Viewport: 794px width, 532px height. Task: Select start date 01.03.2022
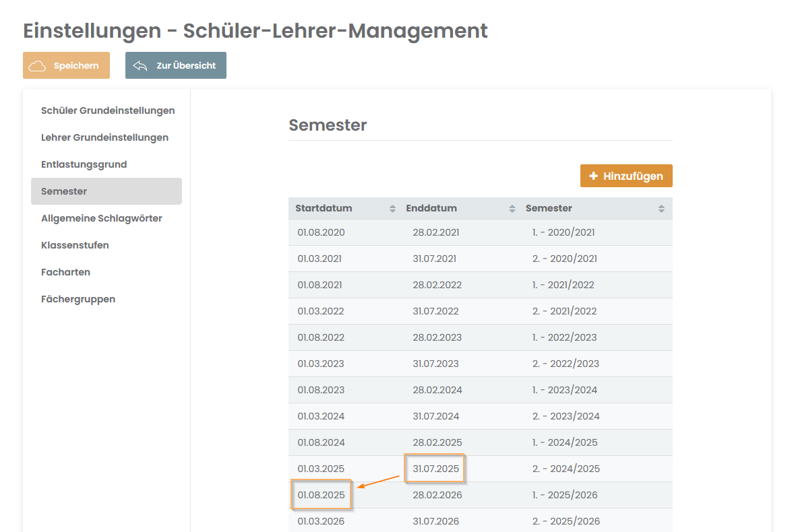tap(321, 312)
